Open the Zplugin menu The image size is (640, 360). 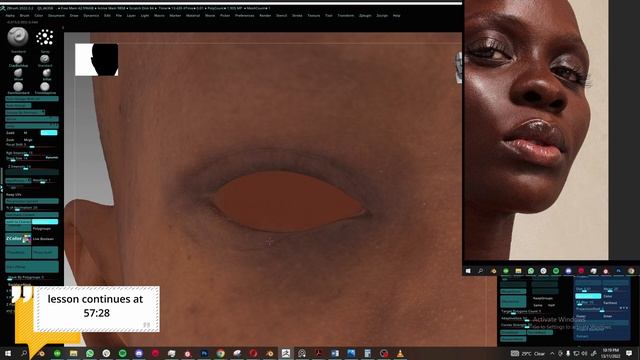[x=365, y=16]
